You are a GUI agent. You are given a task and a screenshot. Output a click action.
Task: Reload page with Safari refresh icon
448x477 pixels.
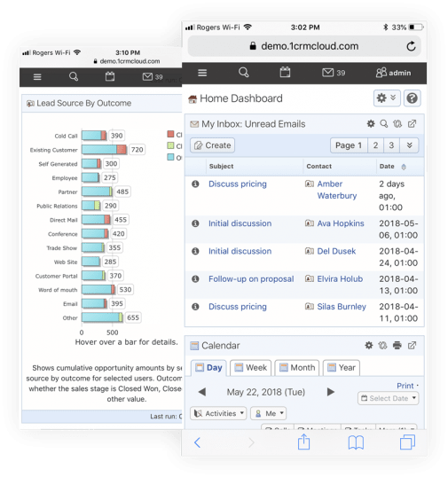[x=411, y=46]
